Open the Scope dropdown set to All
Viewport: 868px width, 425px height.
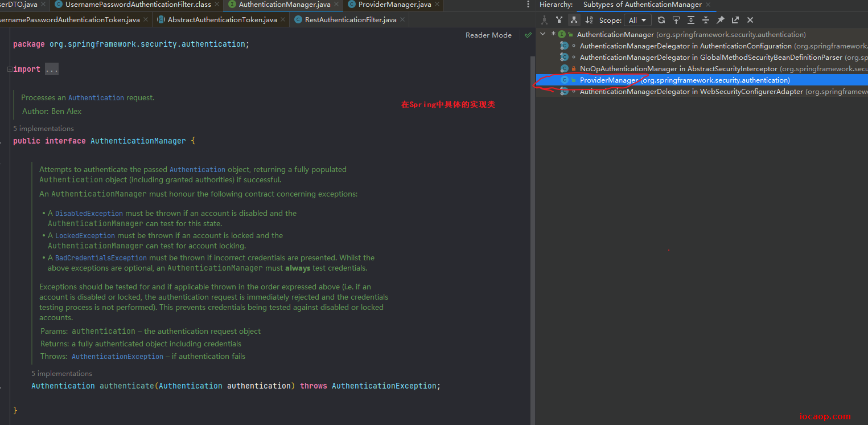pos(637,20)
